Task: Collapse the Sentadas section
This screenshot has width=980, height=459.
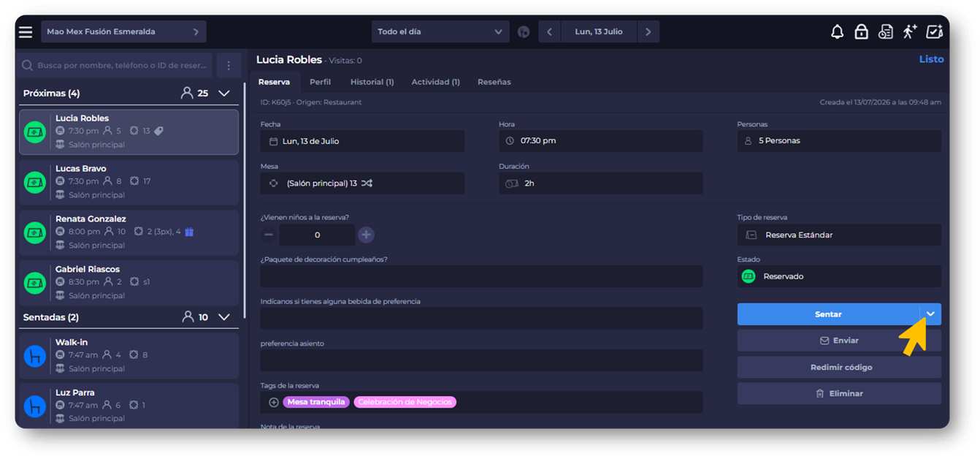Action: click(224, 317)
